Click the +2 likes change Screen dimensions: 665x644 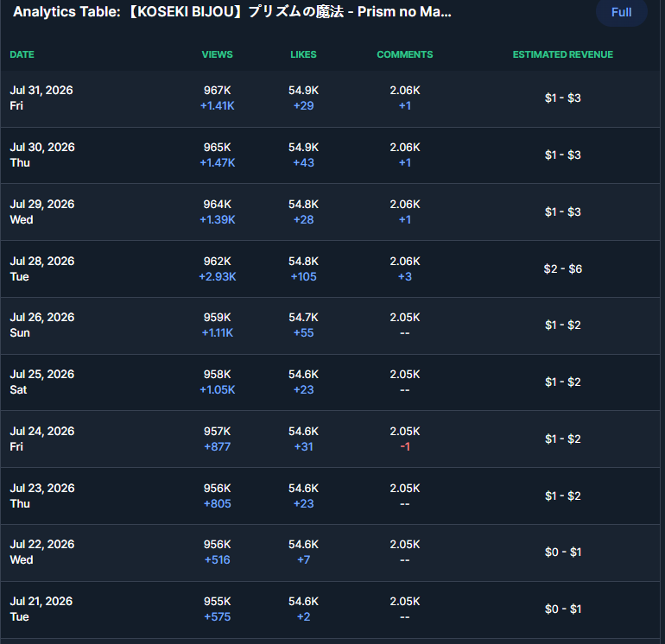[x=304, y=617]
